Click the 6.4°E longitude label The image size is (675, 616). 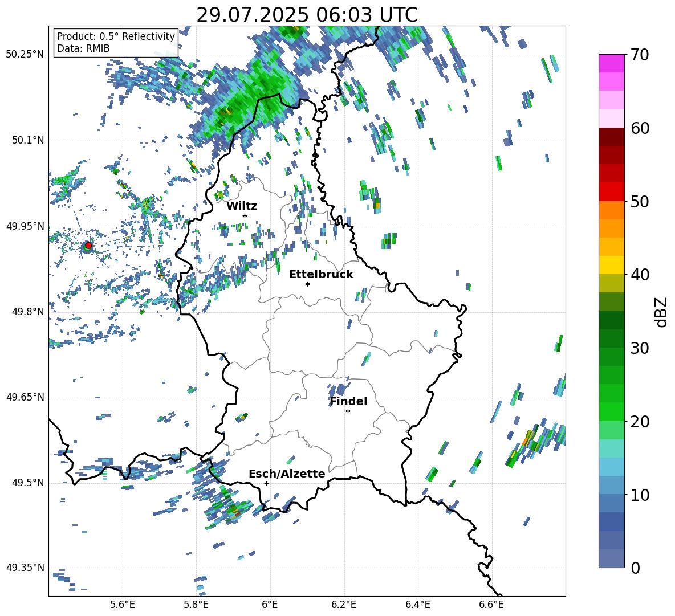[x=417, y=605]
